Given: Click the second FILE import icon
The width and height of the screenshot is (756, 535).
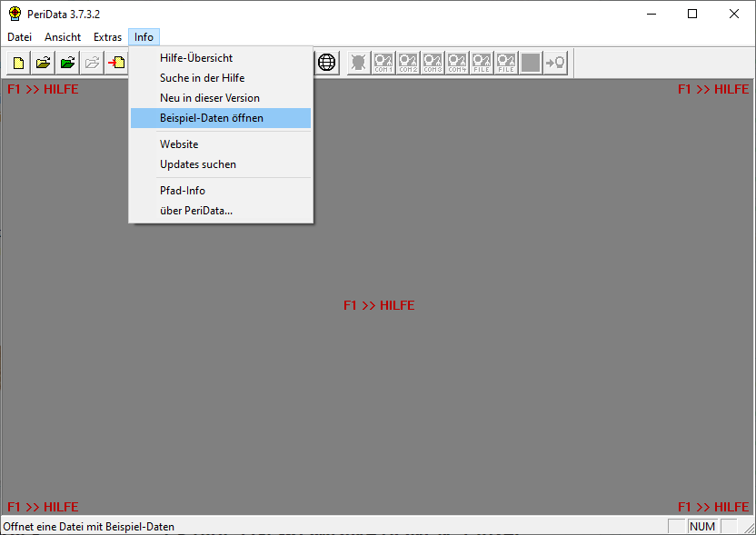Looking at the screenshot, I should 506,63.
